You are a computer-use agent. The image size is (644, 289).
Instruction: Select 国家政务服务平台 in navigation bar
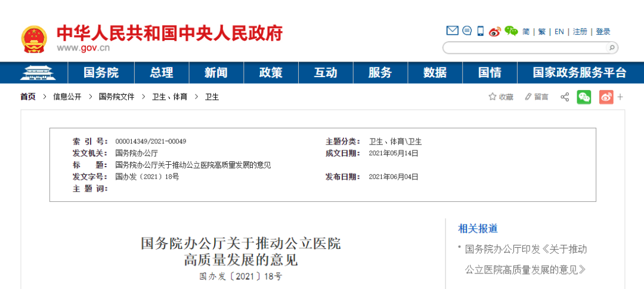coord(579,73)
